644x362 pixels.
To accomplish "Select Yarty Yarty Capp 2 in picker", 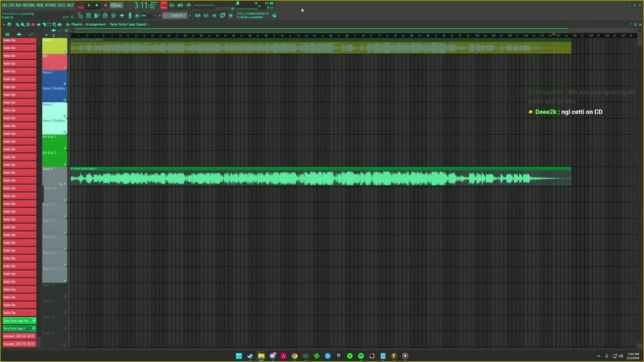I will click(x=19, y=328).
